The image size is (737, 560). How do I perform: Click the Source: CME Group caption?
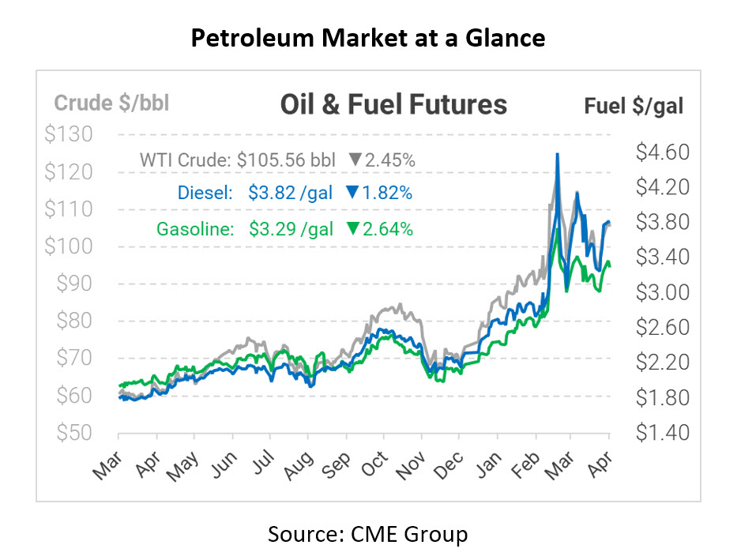(x=368, y=534)
